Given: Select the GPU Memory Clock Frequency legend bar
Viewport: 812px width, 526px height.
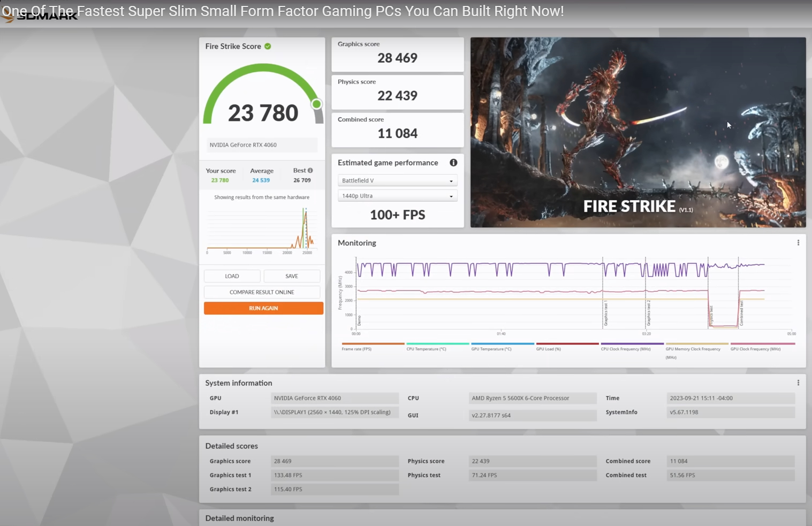Looking at the screenshot, I should (x=697, y=344).
